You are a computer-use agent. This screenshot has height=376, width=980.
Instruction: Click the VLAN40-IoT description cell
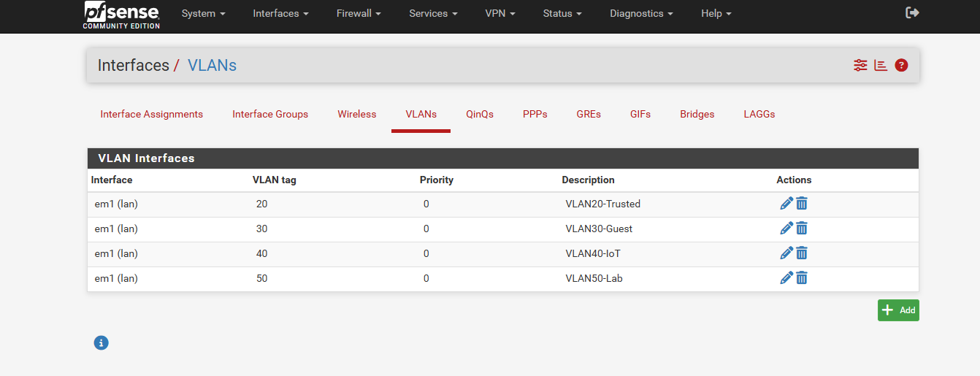coord(593,253)
